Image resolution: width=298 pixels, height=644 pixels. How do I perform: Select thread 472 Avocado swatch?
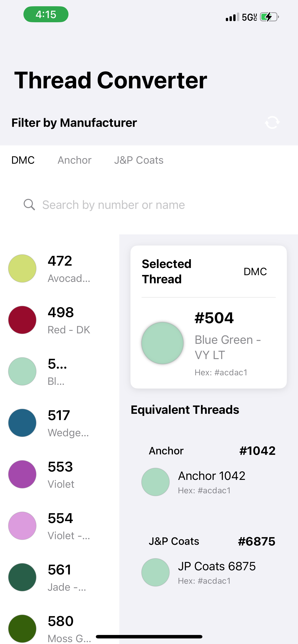[22, 268]
